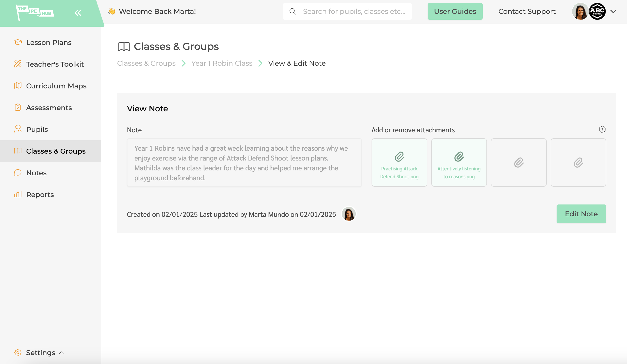Click the Settings gear icon
The image size is (627, 364).
tap(18, 352)
